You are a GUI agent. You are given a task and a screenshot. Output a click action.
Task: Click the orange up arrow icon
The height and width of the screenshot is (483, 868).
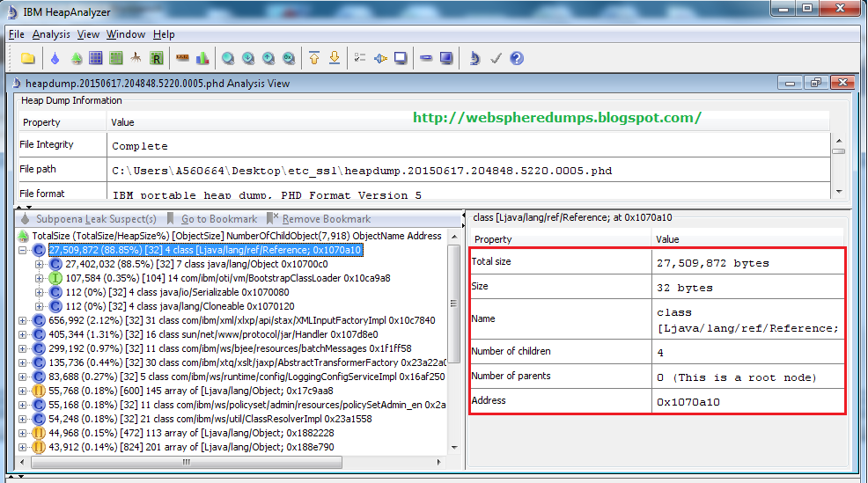point(314,58)
